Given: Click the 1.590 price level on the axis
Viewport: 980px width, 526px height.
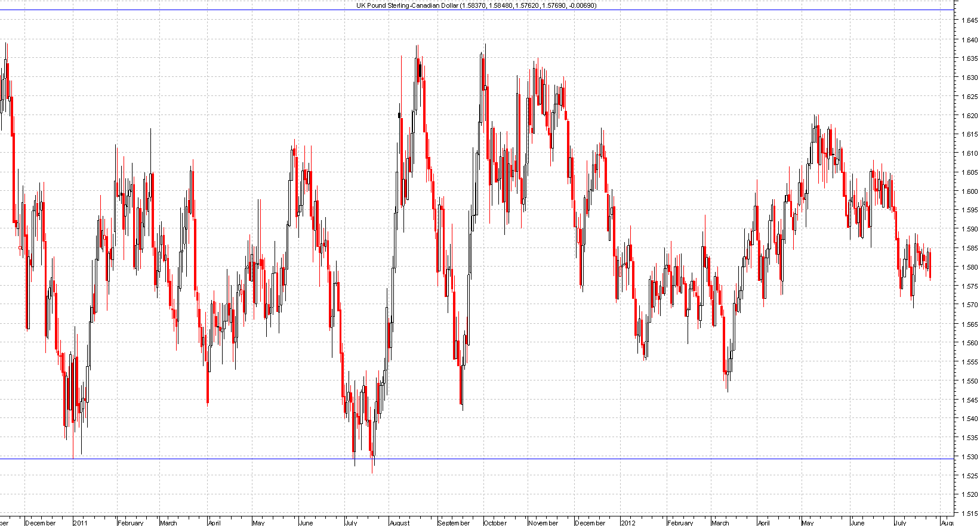Looking at the screenshot, I should (x=969, y=229).
